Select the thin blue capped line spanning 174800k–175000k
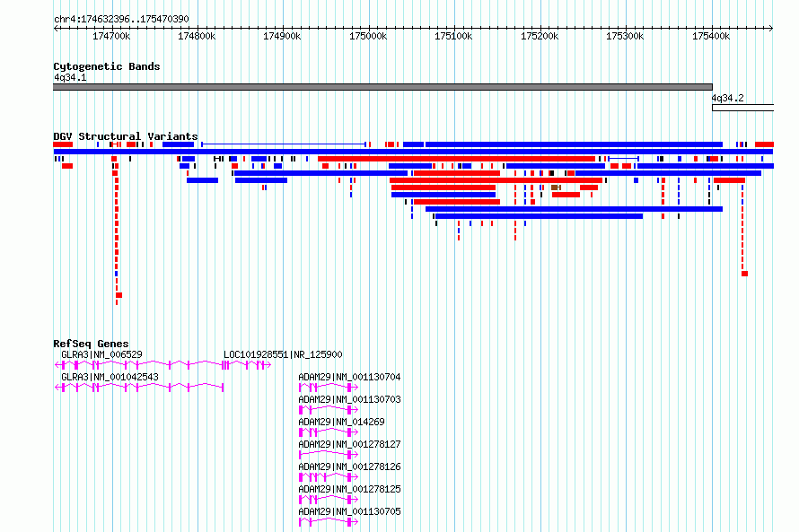The image size is (799, 532). click(284, 144)
